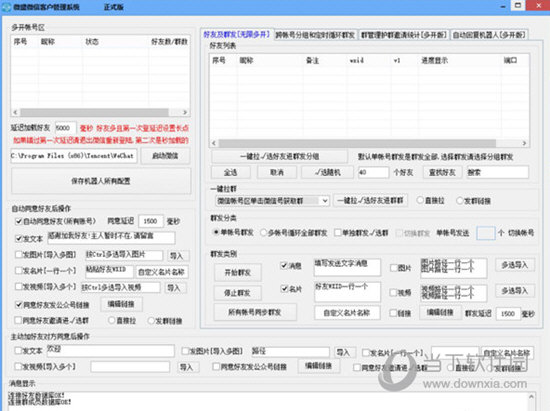The height and width of the screenshot is (411, 550).
Task: Click the 单帐号发送 count field
Action: (486, 233)
